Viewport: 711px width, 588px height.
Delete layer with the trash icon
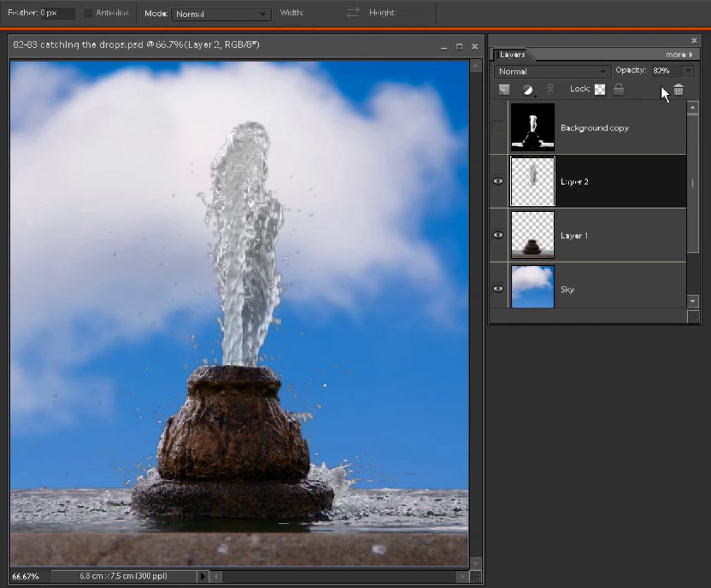(x=678, y=90)
